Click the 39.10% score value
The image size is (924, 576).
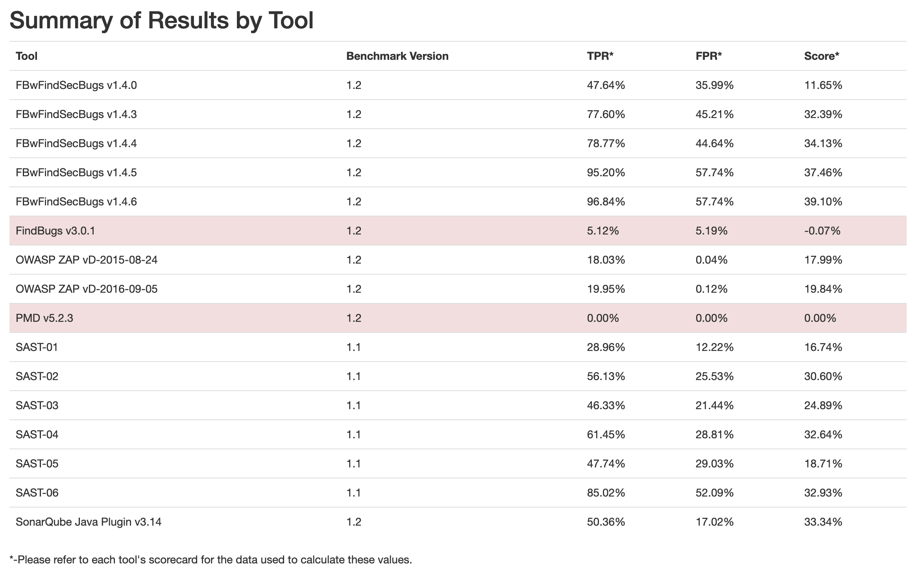pos(823,202)
